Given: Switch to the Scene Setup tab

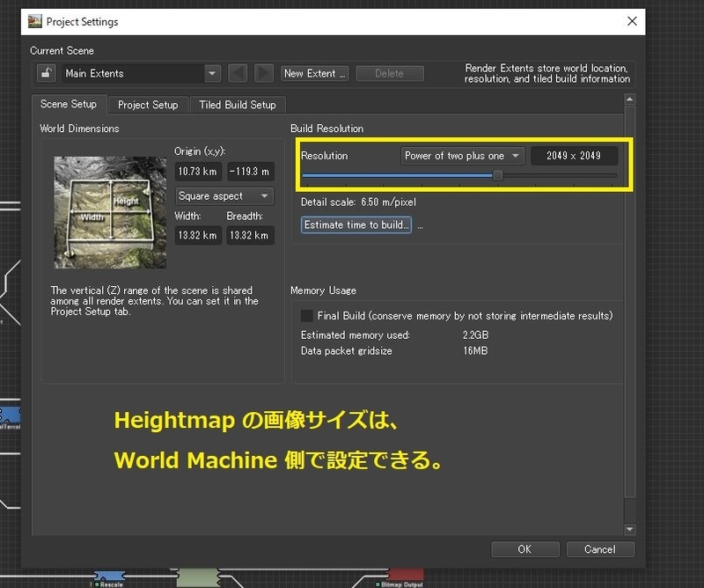Looking at the screenshot, I should 69,104.
